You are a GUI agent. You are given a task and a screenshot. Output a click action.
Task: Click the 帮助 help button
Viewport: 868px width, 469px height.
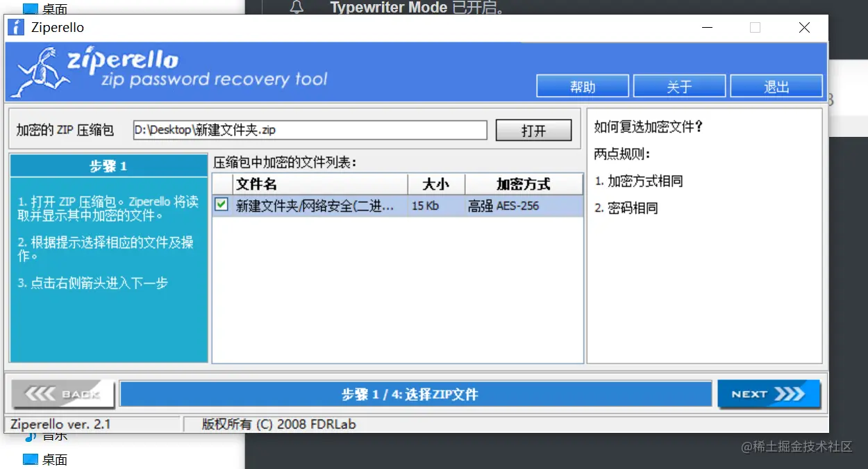pyautogui.click(x=583, y=86)
